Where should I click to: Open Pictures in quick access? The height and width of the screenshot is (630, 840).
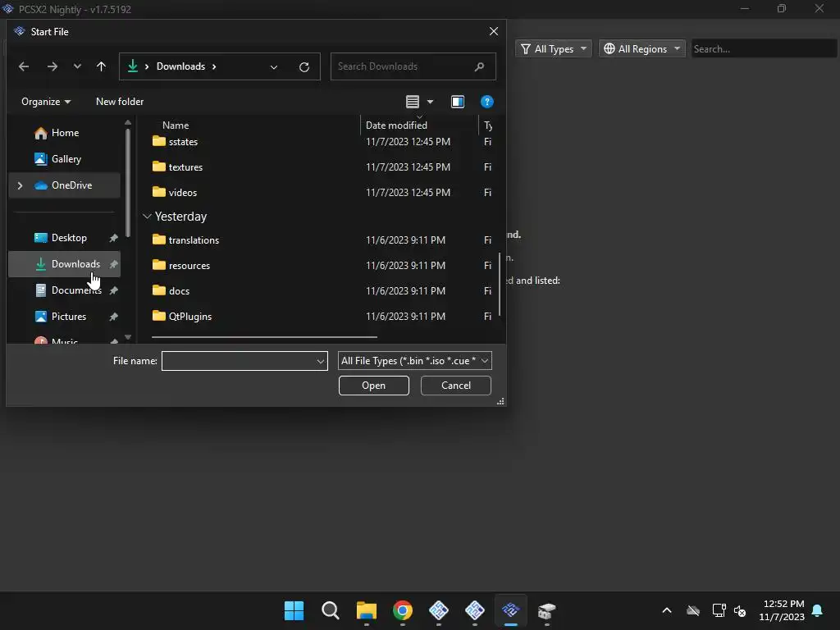pos(64,317)
